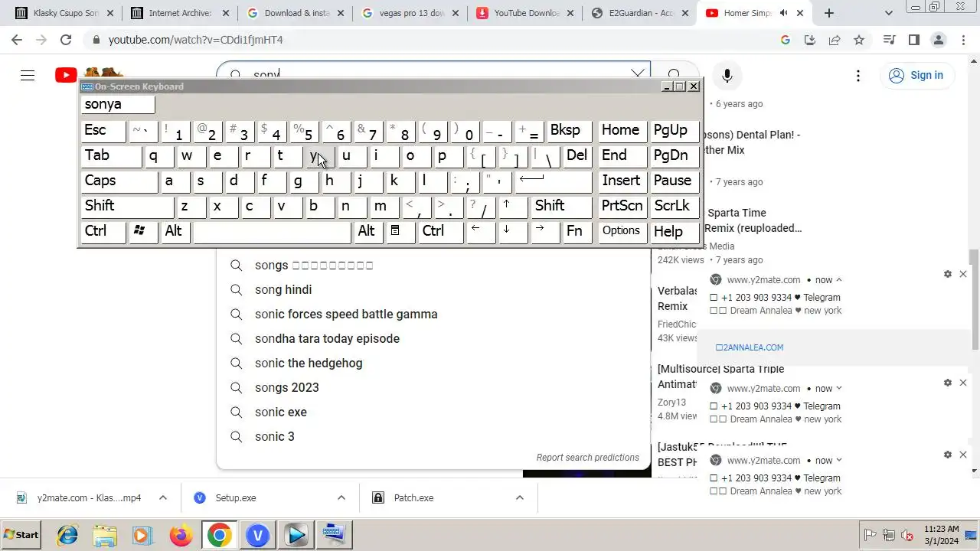Click Chrome icon in taskbar
This screenshot has height=551, width=980.
coord(219,535)
